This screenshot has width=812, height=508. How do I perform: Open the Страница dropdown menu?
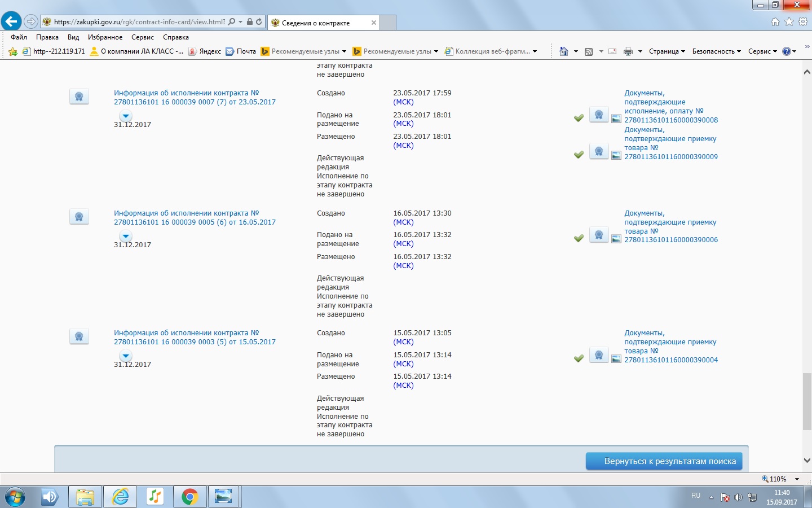(x=667, y=51)
